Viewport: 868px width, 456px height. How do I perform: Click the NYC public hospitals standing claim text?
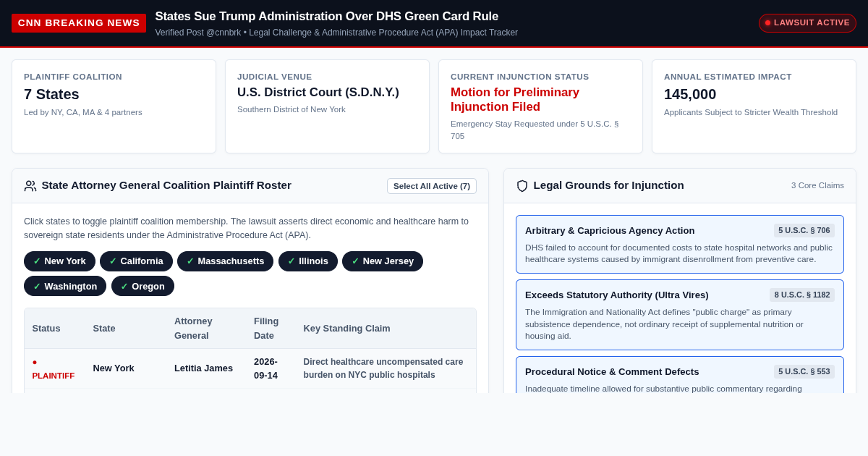[x=383, y=368]
